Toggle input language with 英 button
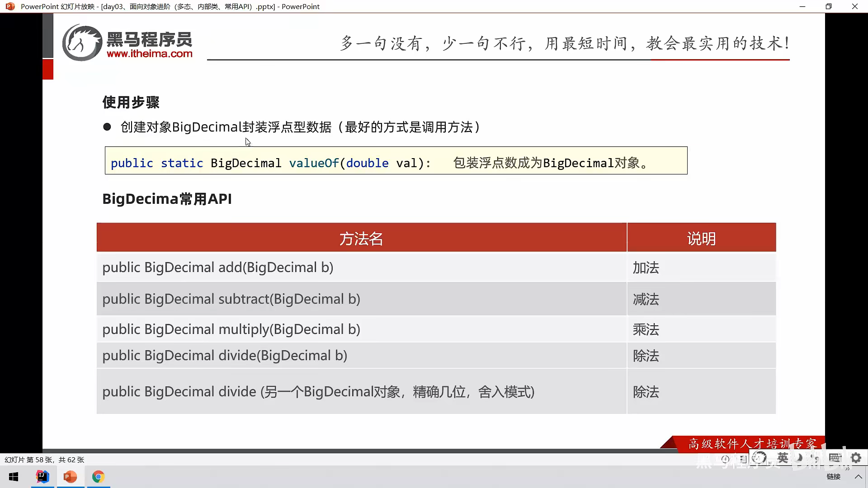868x488 pixels. click(x=783, y=458)
